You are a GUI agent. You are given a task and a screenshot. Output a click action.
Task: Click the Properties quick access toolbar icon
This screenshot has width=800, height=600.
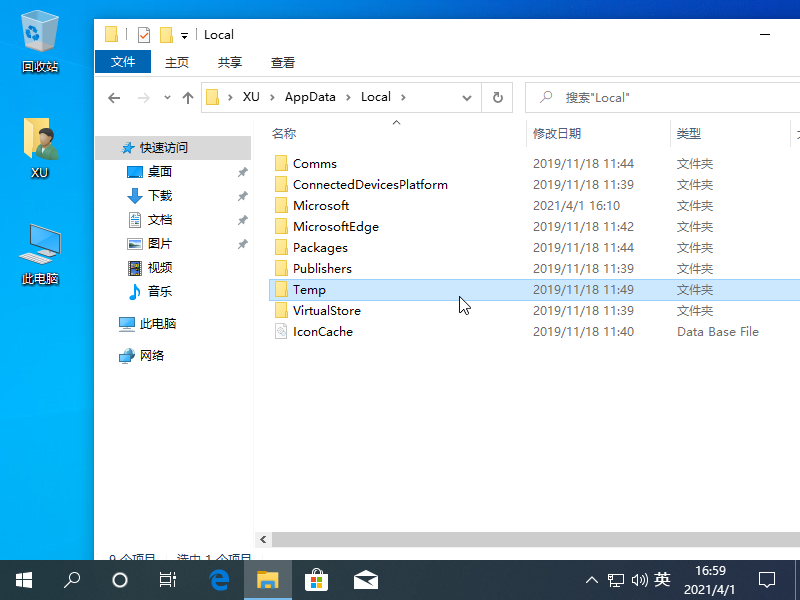144,35
